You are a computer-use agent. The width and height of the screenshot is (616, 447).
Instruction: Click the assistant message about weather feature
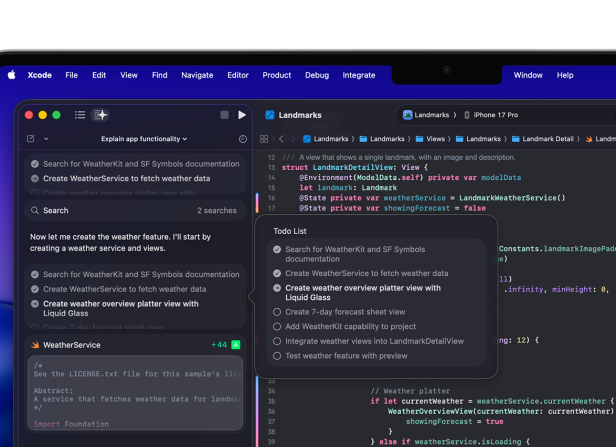pyautogui.click(x=120, y=242)
